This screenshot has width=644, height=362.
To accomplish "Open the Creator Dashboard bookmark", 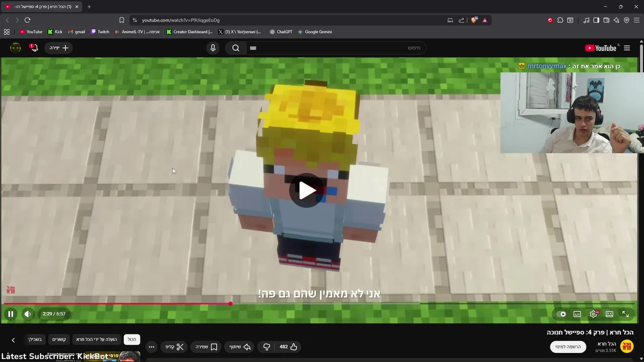I will click(x=189, y=32).
